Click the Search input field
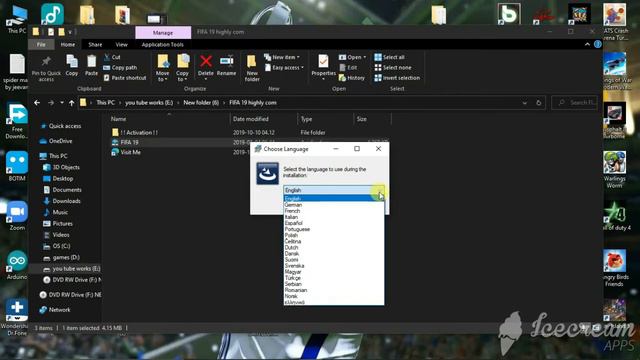Viewport: 640px width, 360px height. pyautogui.click(x=574, y=103)
